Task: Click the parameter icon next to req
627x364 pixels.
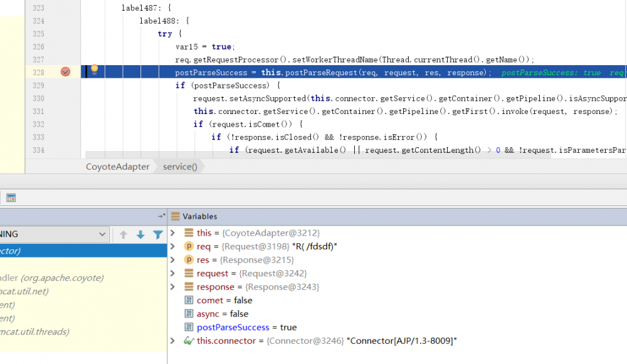Action: coord(189,246)
